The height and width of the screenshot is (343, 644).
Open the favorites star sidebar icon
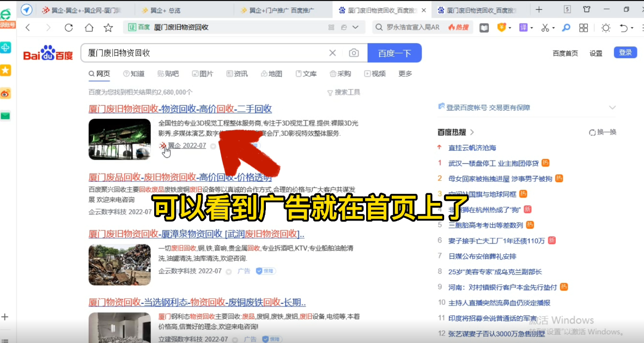tap(5, 70)
